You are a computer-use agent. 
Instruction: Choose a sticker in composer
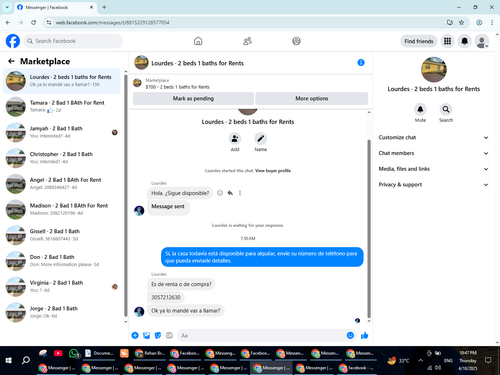tap(158, 335)
